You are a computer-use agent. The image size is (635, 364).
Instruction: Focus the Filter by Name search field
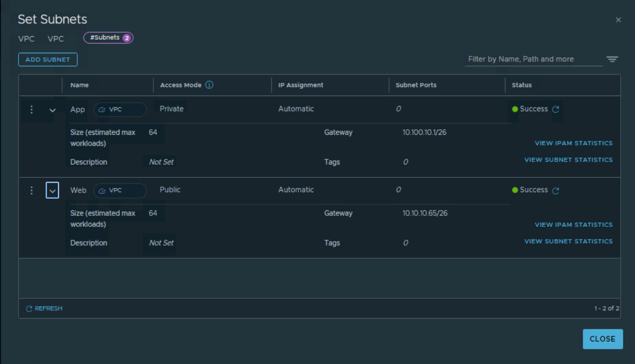click(533, 59)
